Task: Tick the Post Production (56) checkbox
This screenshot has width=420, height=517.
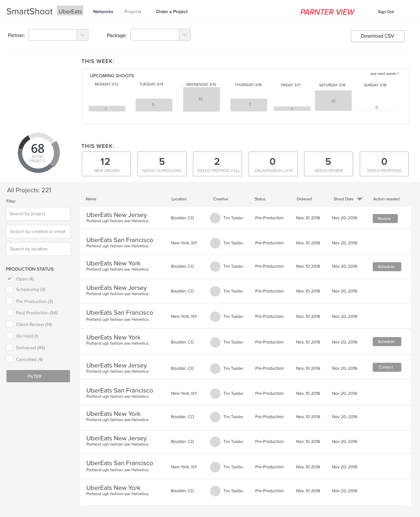Action: pyautogui.click(x=10, y=313)
